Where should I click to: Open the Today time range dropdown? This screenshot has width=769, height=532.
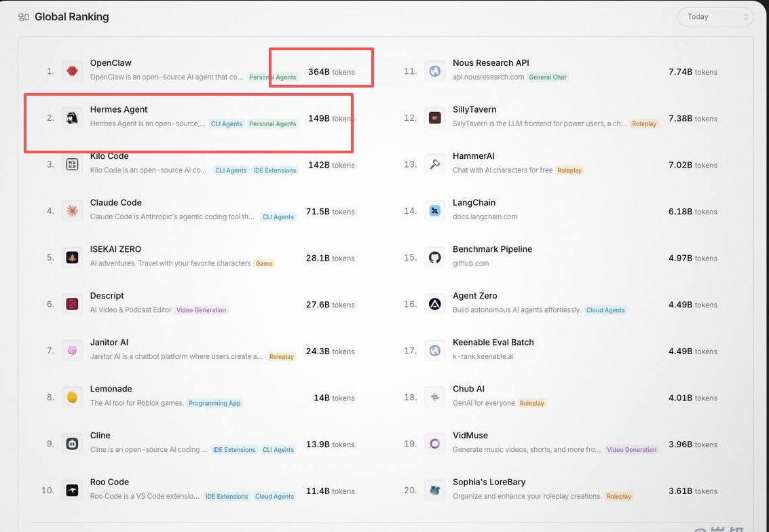(x=715, y=17)
